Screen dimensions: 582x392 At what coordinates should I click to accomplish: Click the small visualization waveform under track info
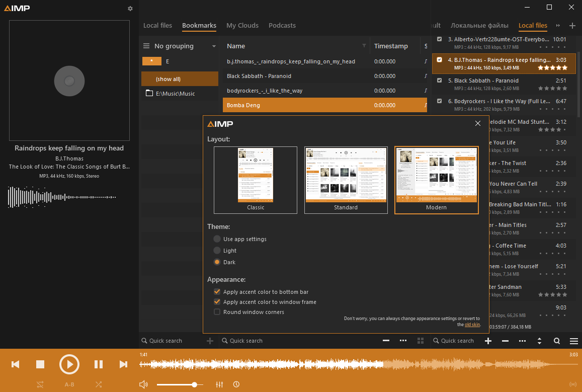point(61,197)
